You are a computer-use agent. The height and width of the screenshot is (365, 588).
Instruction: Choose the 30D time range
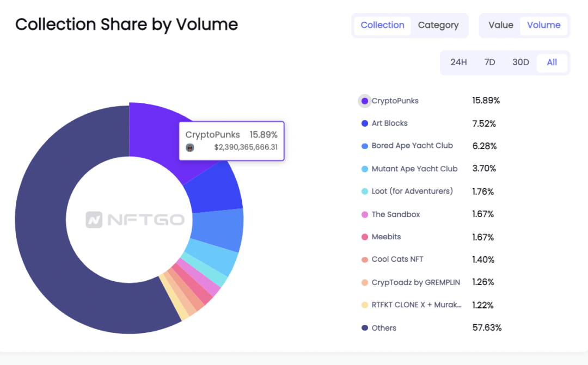520,62
